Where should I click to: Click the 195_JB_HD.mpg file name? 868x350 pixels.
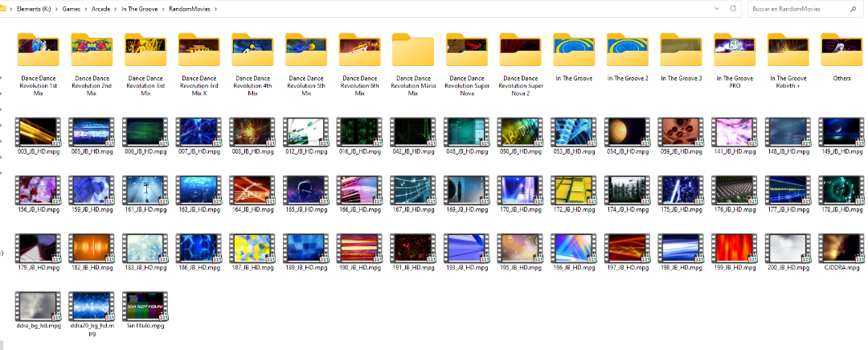[520, 267]
